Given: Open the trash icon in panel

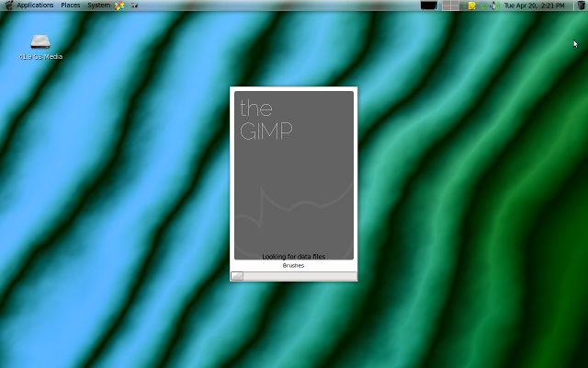Looking at the screenshot, I should tap(581, 6).
